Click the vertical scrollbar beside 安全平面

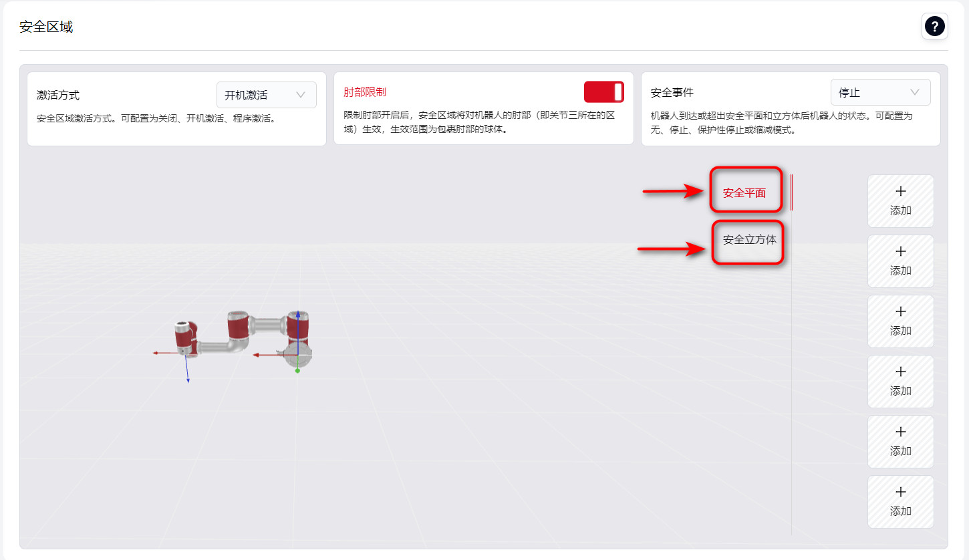tap(792, 192)
